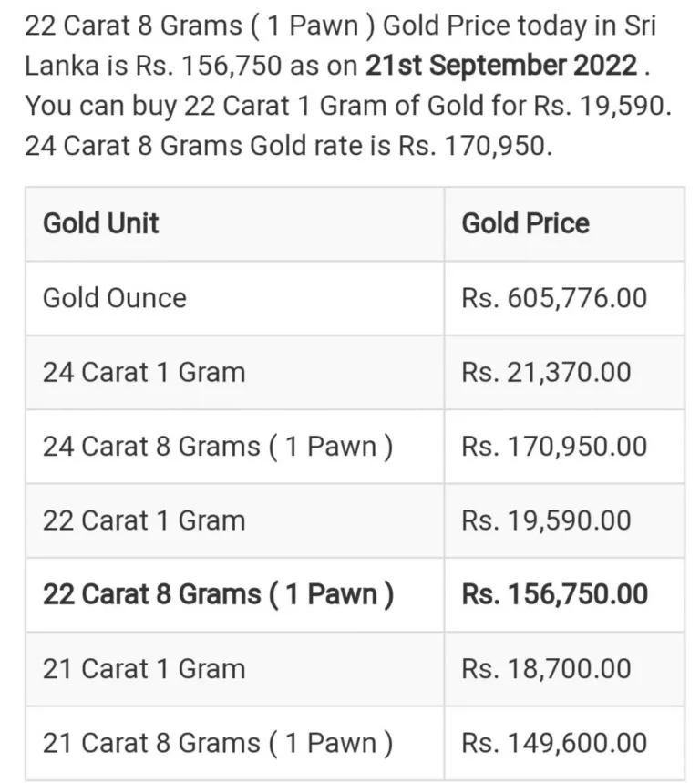Click the Gold Price column header
Viewport: 700px width, 783px height.
(525, 222)
